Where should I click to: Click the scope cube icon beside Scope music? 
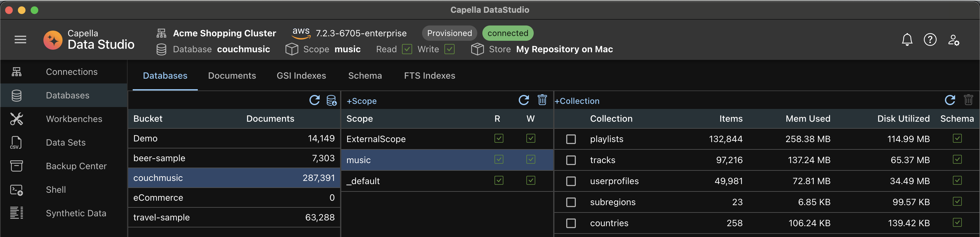pos(291,49)
